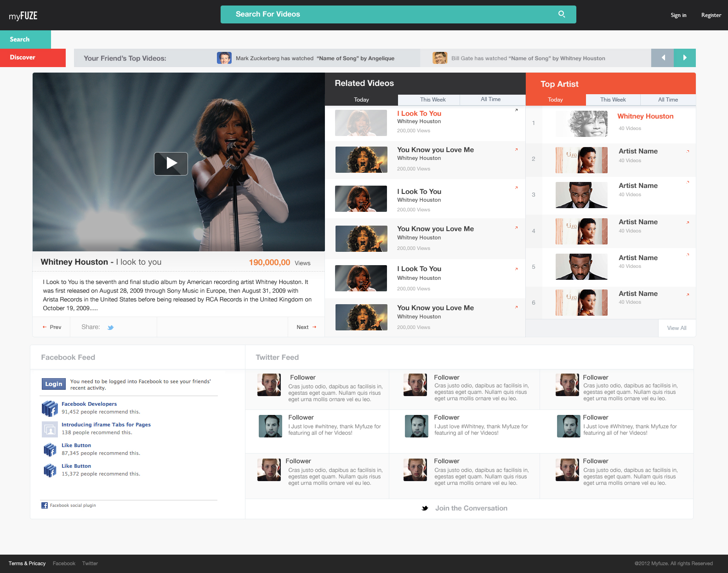Open Facebook Developers link
The width and height of the screenshot is (728, 573).
89,404
